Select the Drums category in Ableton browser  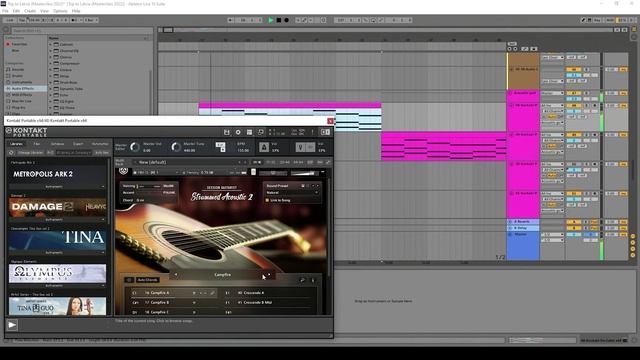point(17,76)
